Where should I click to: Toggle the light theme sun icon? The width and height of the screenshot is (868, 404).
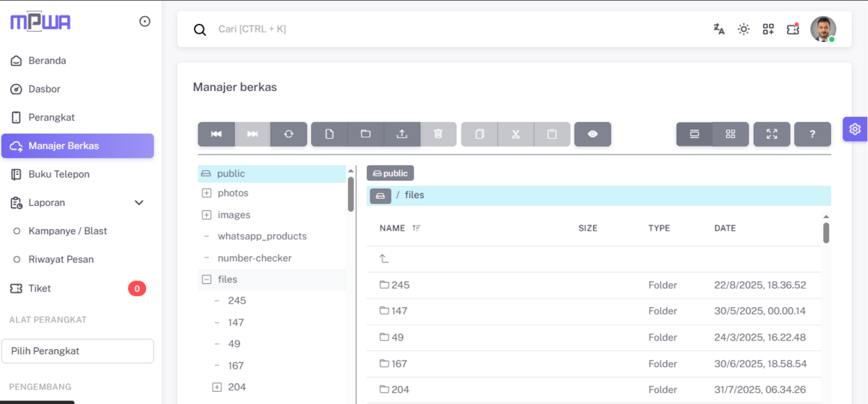pyautogui.click(x=744, y=30)
